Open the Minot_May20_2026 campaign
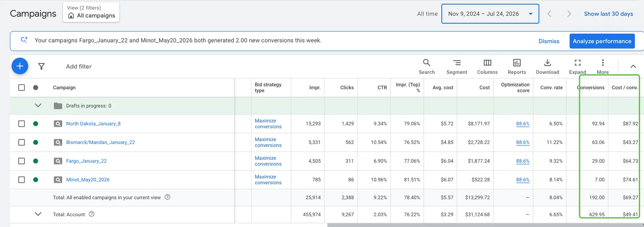The width and height of the screenshot is (644, 227). (x=88, y=180)
